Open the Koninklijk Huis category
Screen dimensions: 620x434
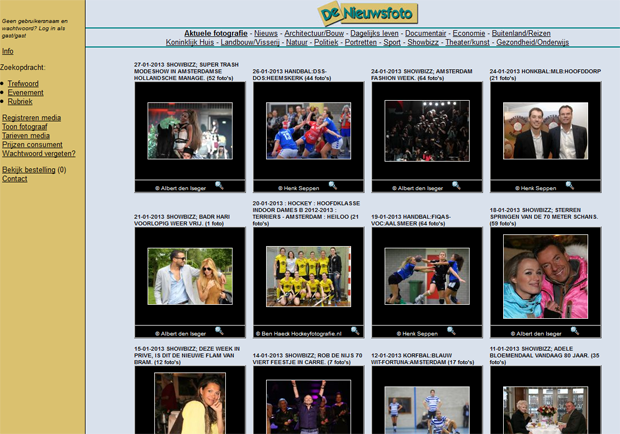tap(190, 42)
